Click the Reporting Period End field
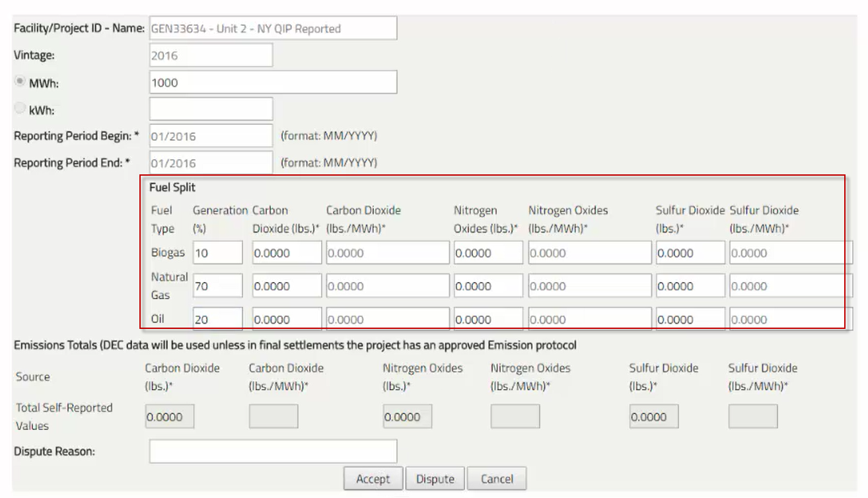Screen dimensions: 868x498 click(211, 163)
